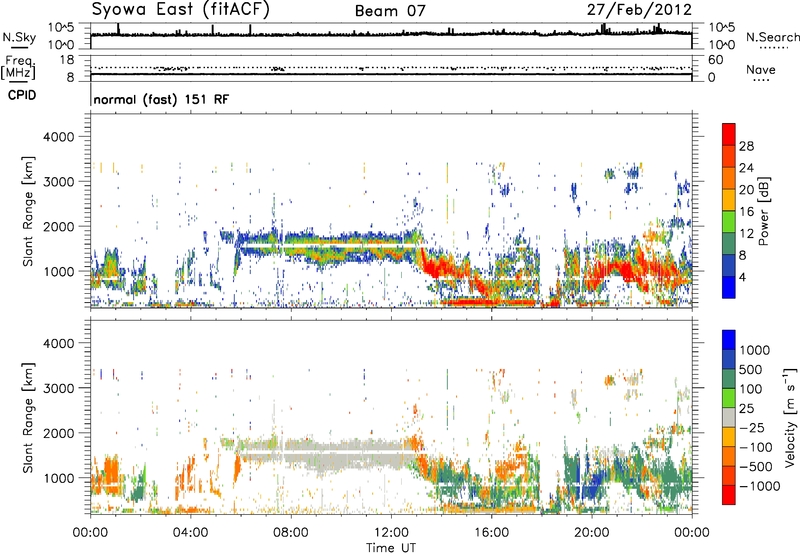This screenshot has width=800, height=554.
Task: Click the velocity panel 'Slant Range [km]' label
Action: (x=28, y=418)
